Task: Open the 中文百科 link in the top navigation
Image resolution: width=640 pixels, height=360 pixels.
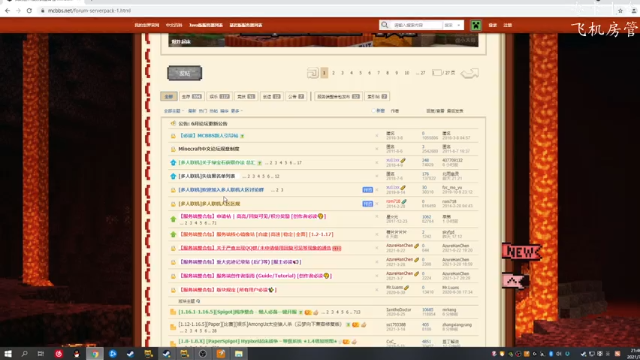Action: coord(174,25)
